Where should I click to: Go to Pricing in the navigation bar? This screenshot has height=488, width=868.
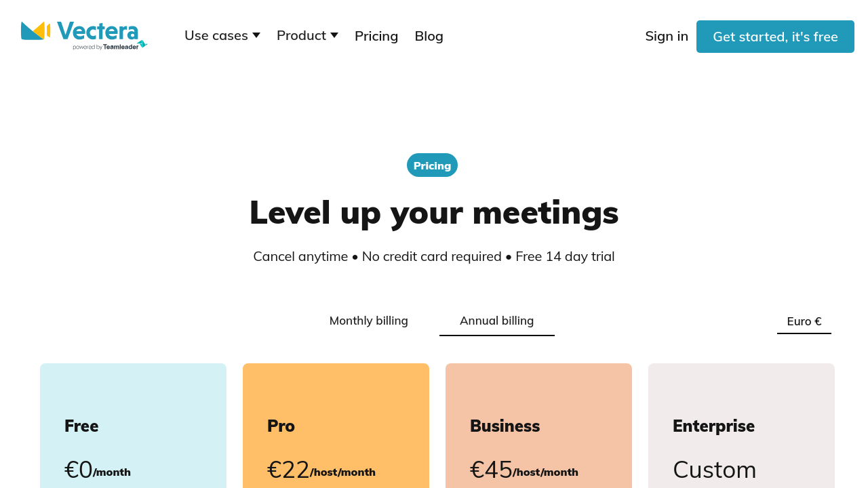(376, 36)
